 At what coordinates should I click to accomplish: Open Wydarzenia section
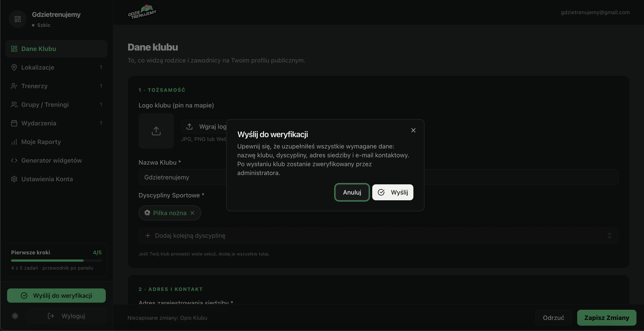tap(56, 123)
